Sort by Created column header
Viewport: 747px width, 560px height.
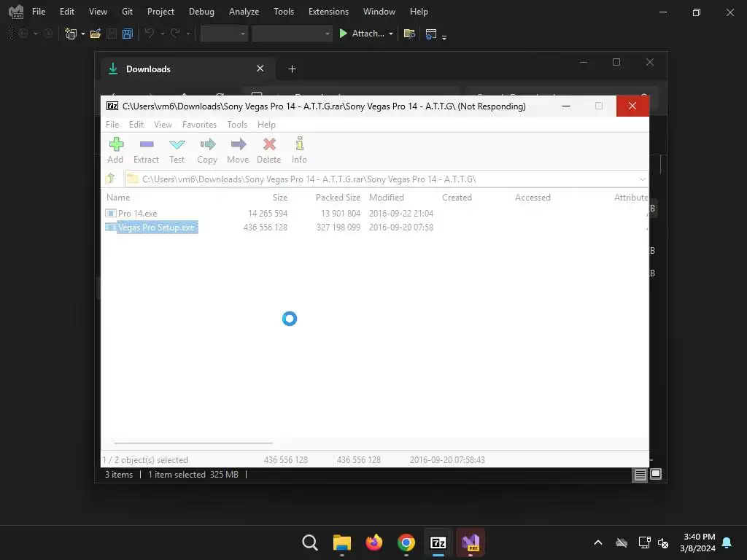(457, 197)
